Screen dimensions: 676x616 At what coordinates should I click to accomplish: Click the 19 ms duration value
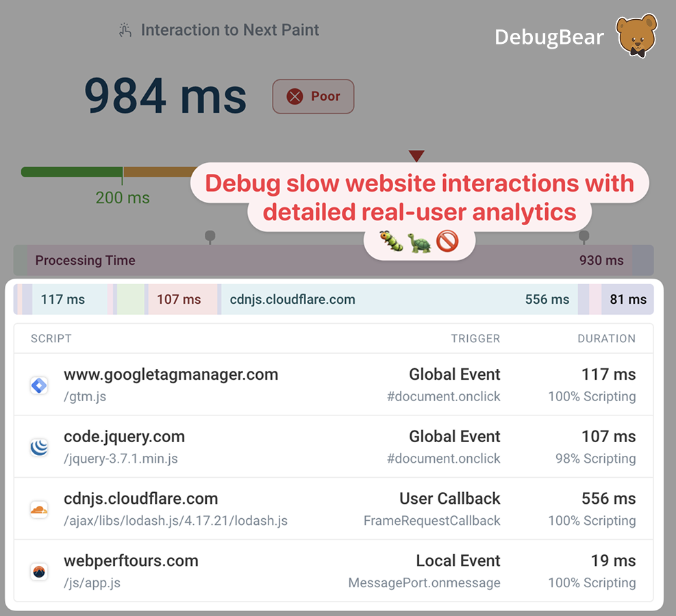coord(614,561)
